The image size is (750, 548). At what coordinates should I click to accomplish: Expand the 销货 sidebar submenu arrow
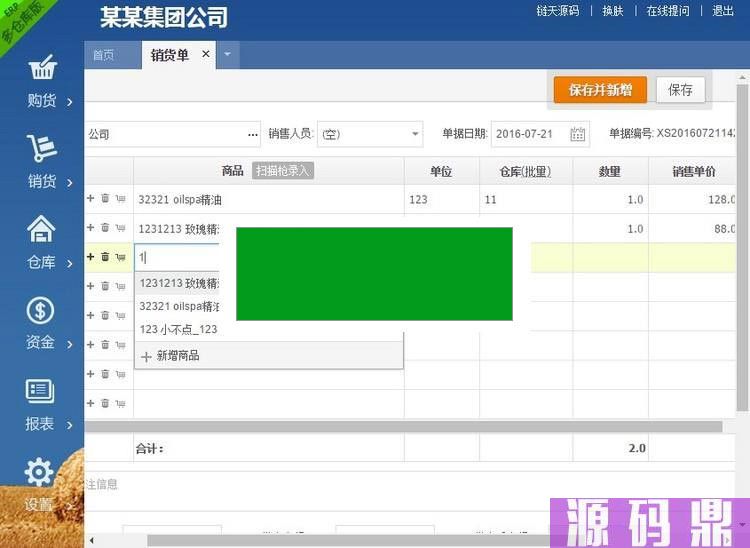click(x=70, y=182)
